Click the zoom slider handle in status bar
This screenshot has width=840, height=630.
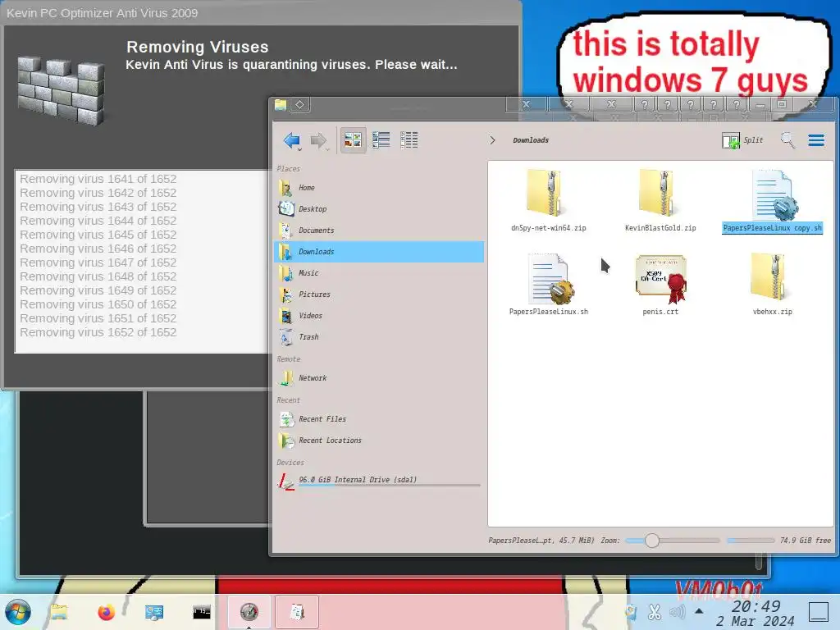(x=652, y=541)
